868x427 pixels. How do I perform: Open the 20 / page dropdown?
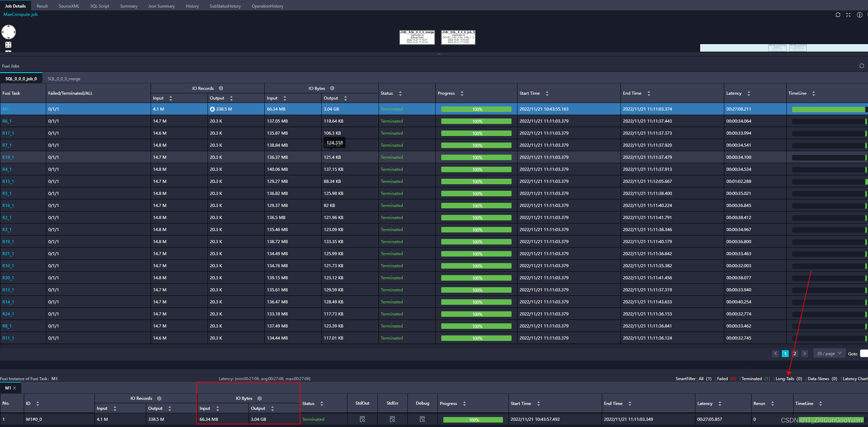point(829,353)
